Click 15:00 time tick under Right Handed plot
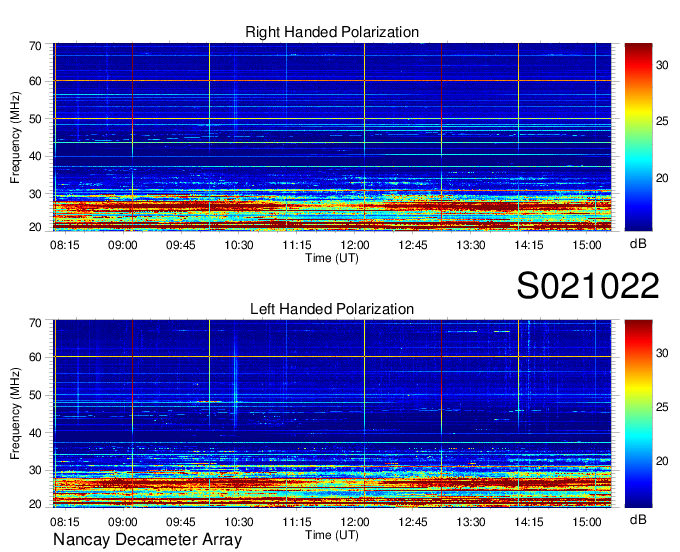The height and width of the screenshot is (552, 680). click(x=587, y=245)
